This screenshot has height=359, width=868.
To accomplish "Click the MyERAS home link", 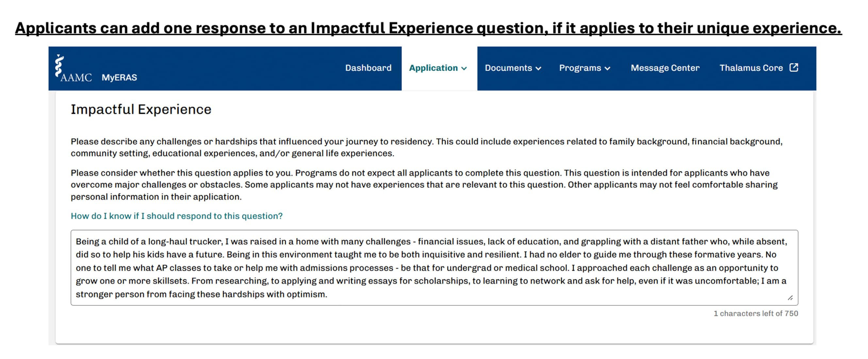I will pos(119,77).
